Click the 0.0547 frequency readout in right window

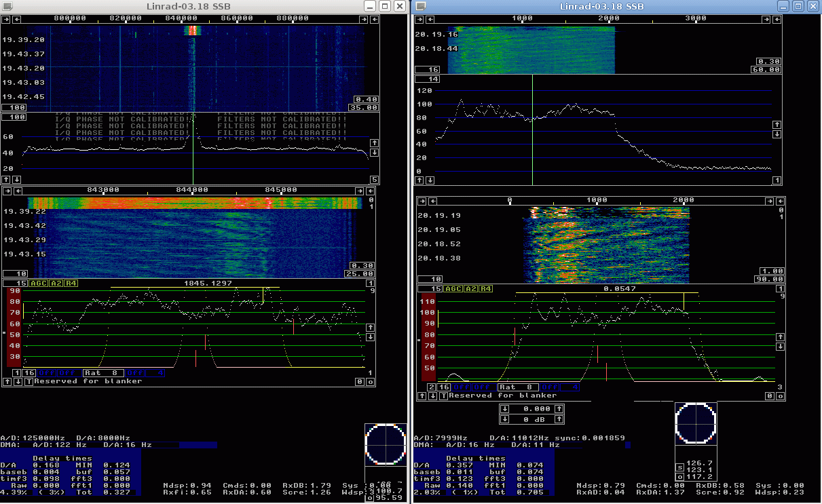(x=619, y=288)
